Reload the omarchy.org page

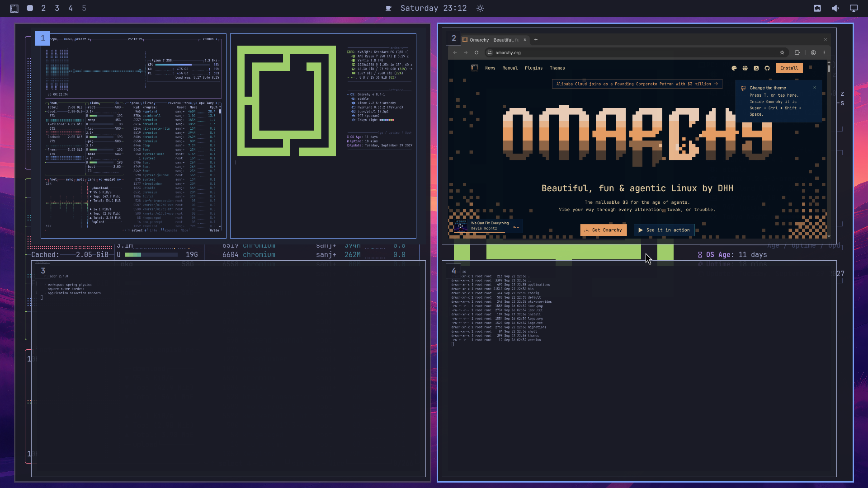(x=476, y=52)
